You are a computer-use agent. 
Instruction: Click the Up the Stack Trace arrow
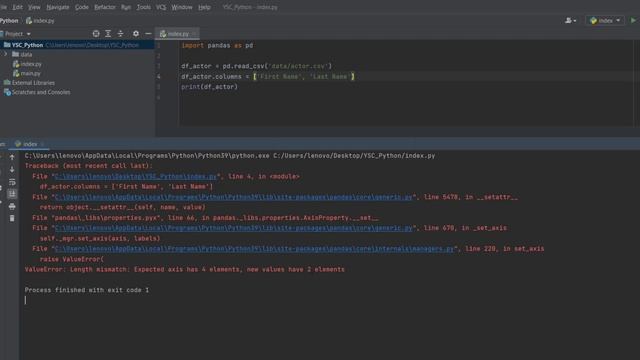[x=12, y=157]
